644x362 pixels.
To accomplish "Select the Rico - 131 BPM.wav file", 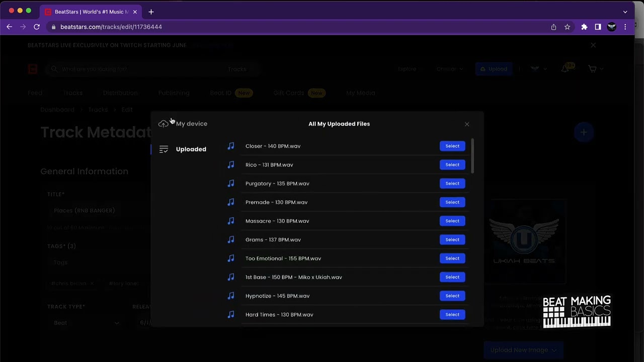I will [x=452, y=164].
